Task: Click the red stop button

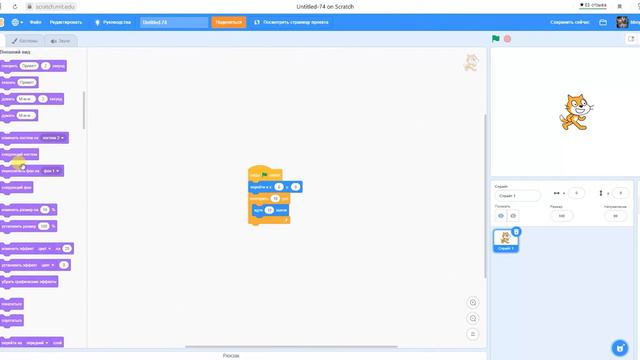Action: click(x=507, y=39)
